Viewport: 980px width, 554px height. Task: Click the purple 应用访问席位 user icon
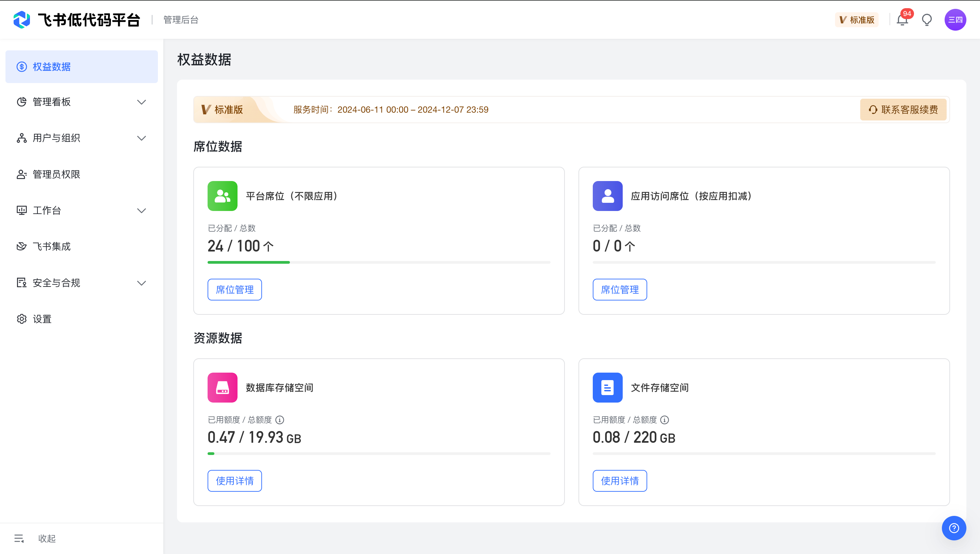coord(607,196)
